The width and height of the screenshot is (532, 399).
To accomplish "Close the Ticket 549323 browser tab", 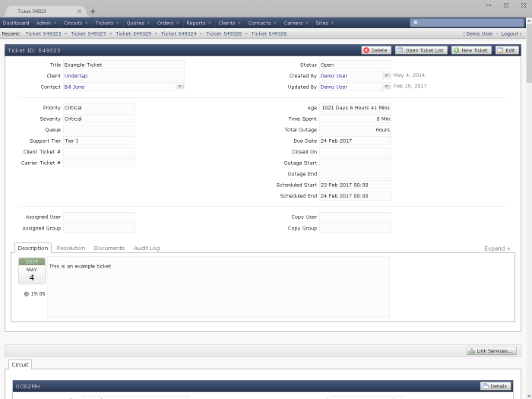I will coord(79,11).
